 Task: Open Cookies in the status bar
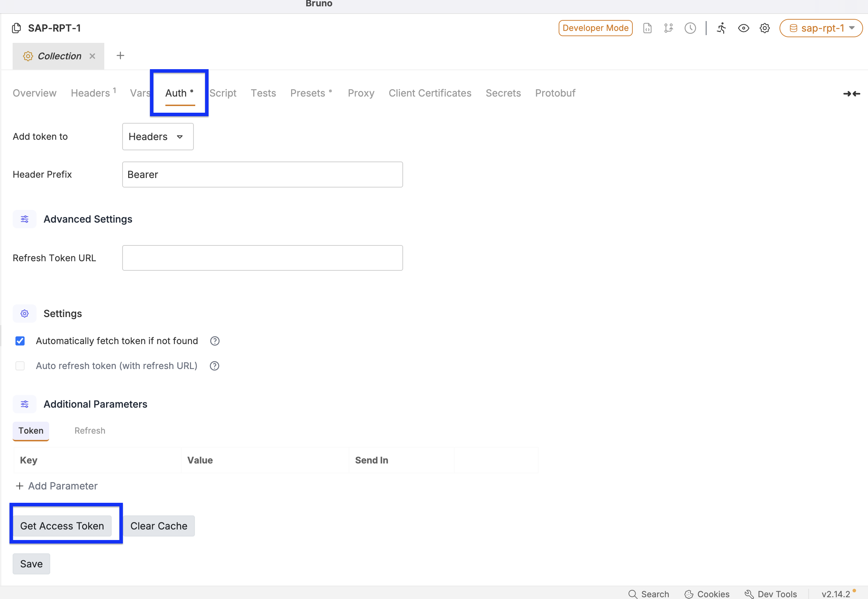click(x=706, y=594)
